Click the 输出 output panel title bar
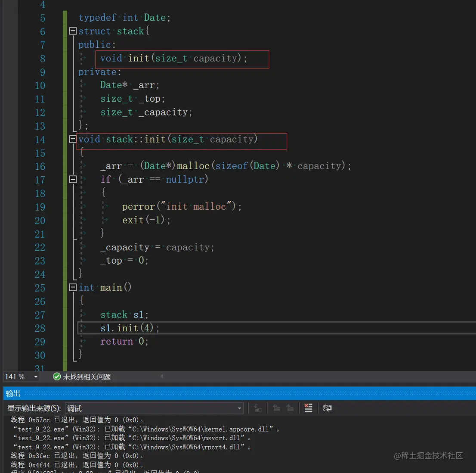The height and width of the screenshot is (473, 476). (x=239, y=393)
